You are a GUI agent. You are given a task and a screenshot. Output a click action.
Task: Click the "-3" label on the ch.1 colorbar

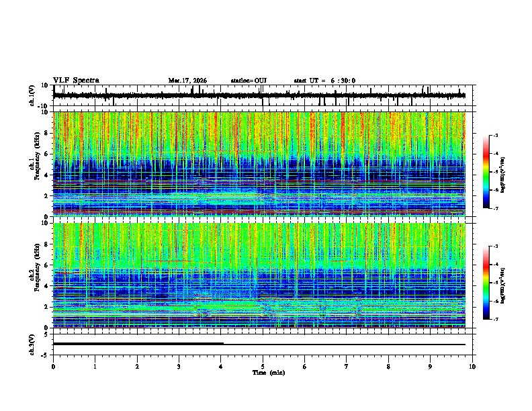click(x=495, y=135)
